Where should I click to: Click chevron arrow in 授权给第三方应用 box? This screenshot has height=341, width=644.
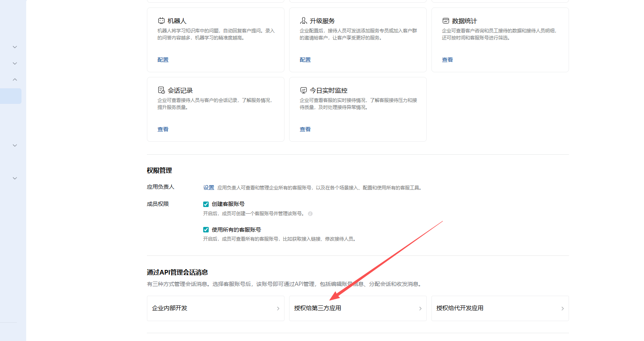tap(420, 309)
